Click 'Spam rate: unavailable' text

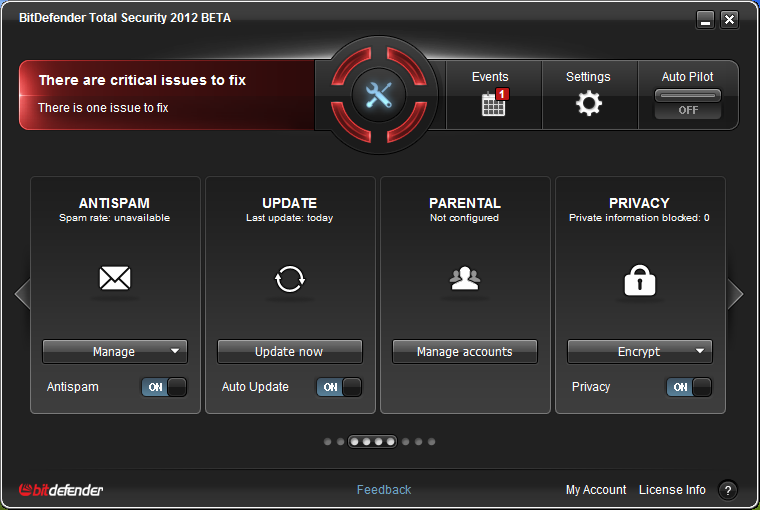point(114,218)
